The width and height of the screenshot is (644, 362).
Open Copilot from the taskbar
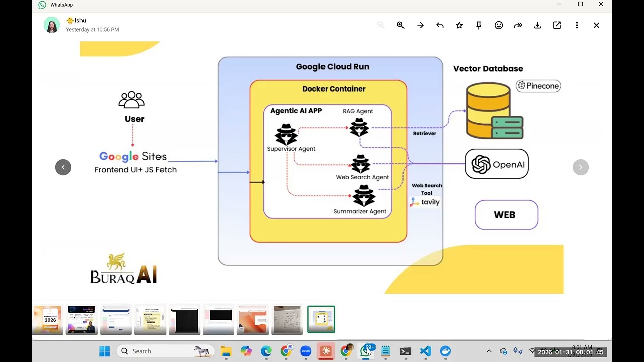pos(246,351)
